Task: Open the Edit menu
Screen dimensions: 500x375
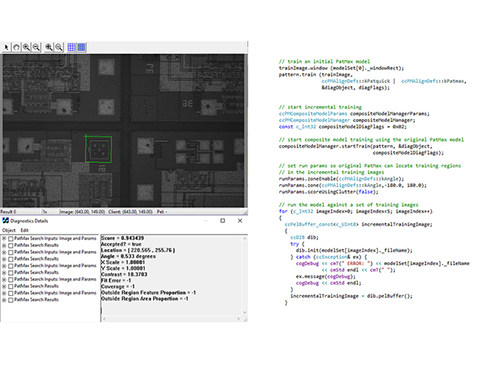Action: click(x=25, y=230)
